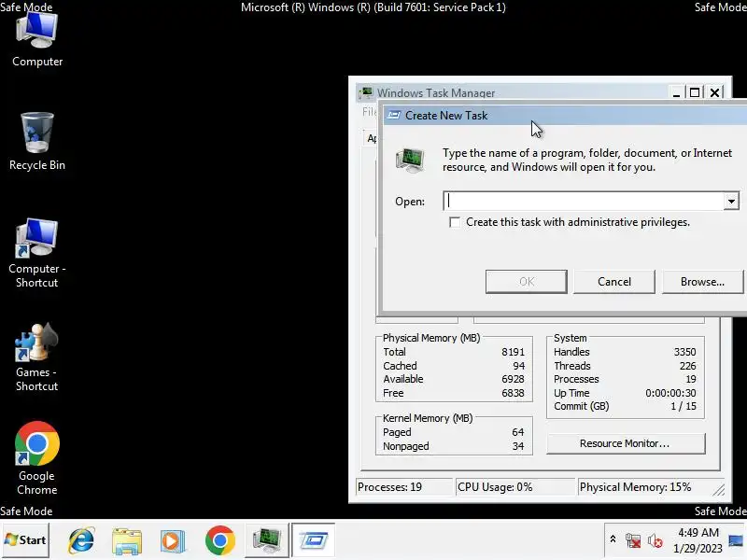
Task: Close the Windows Task Manager window
Action: 714,92
